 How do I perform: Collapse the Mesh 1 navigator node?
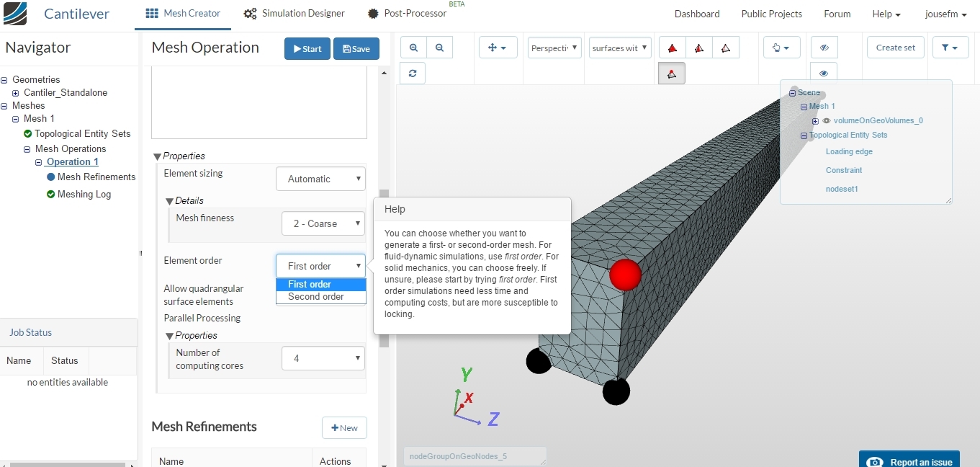[x=16, y=119]
